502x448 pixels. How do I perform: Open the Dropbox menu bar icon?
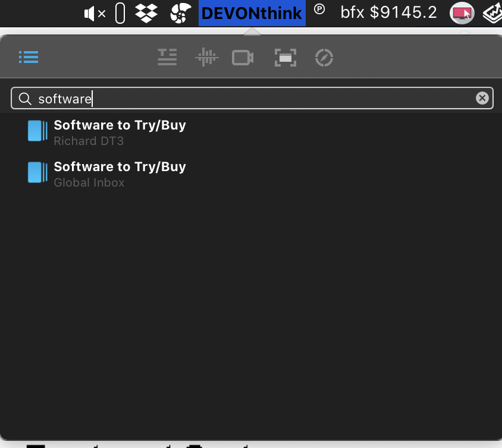tap(146, 12)
